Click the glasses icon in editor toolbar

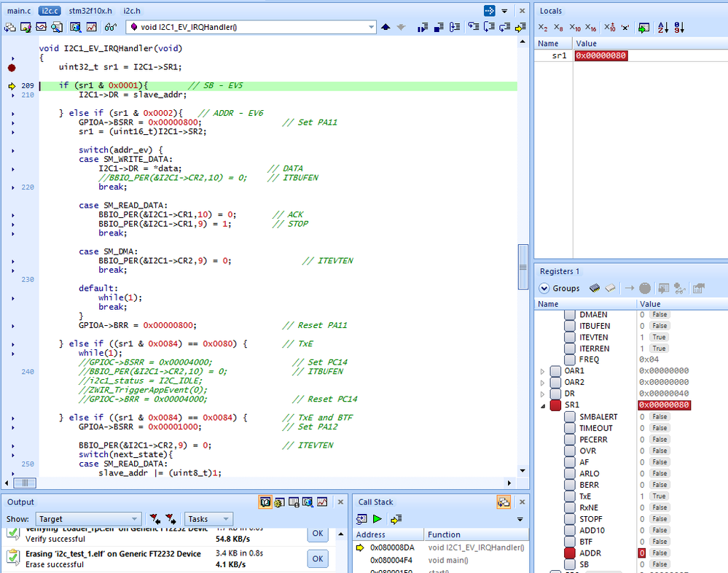(110, 27)
